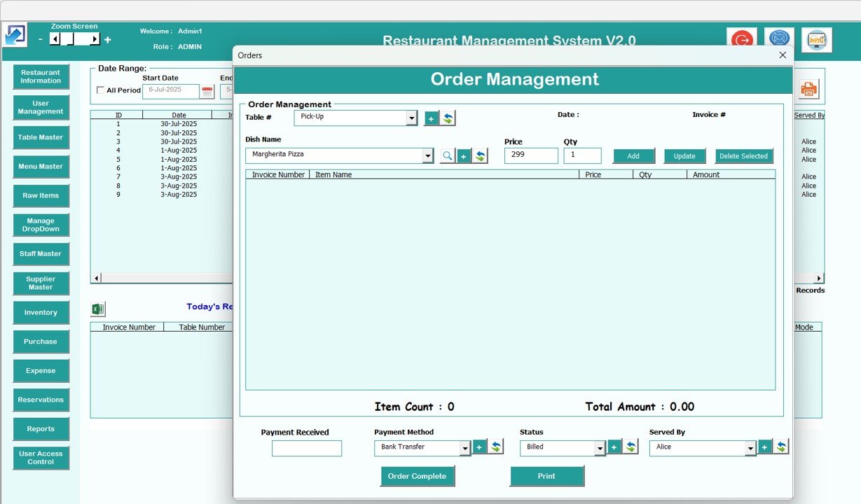The width and height of the screenshot is (861, 504).
Task: Open Menu Master in sidebar
Action: pyautogui.click(x=41, y=167)
